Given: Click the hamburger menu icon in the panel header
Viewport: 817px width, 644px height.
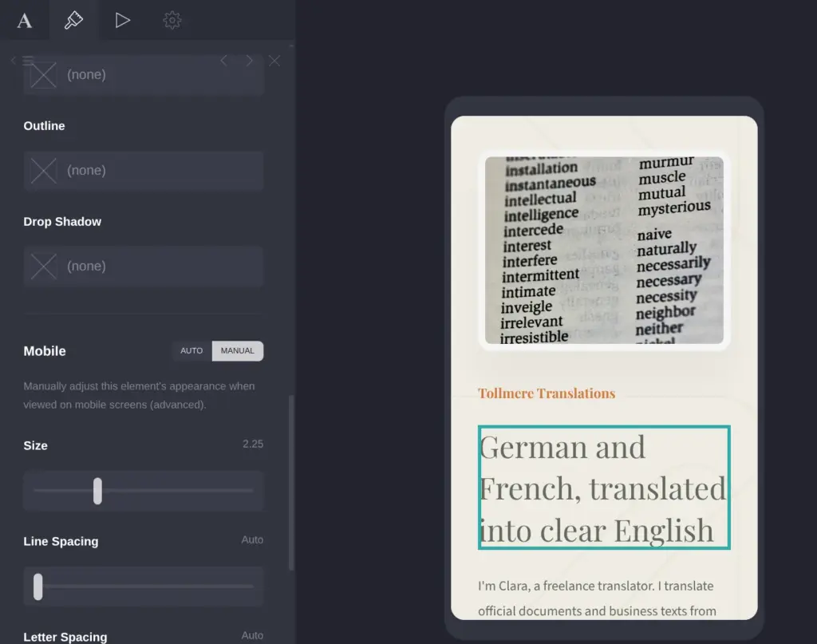Looking at the screenshot, I should pos(28,61).
